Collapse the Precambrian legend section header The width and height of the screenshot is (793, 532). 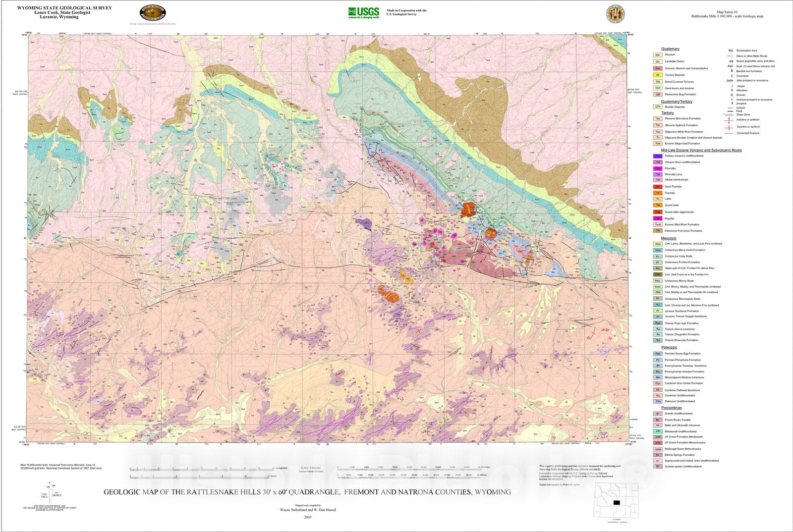tap(672, 408)
